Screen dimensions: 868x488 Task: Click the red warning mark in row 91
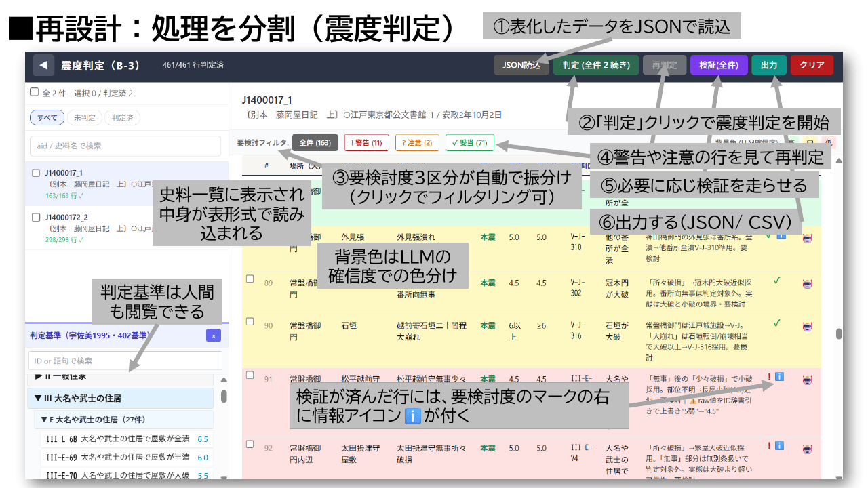[x=769, y=377]
